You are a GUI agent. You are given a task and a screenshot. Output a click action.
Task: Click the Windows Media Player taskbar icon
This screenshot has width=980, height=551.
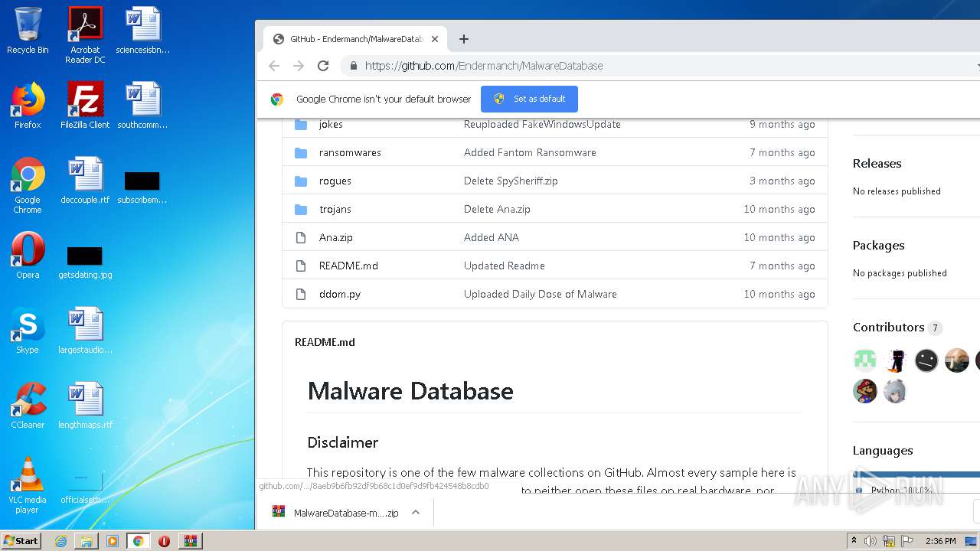[113, 541]
